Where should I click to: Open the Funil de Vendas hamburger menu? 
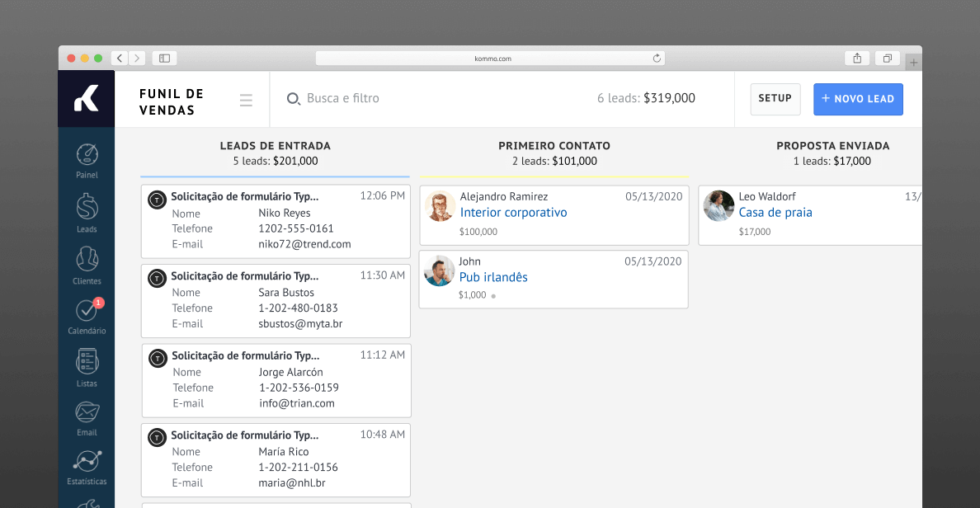click(x=246, y=101)
